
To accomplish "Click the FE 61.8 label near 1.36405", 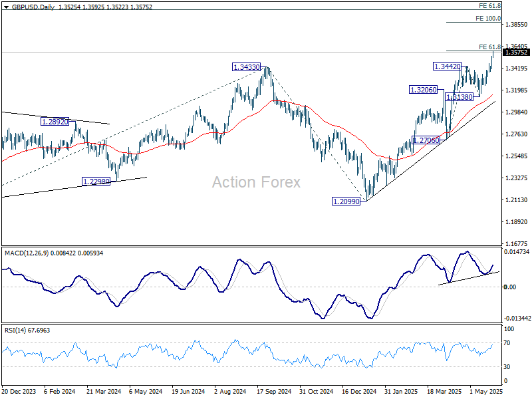I will pyautogui.click(x=489, y=47).
